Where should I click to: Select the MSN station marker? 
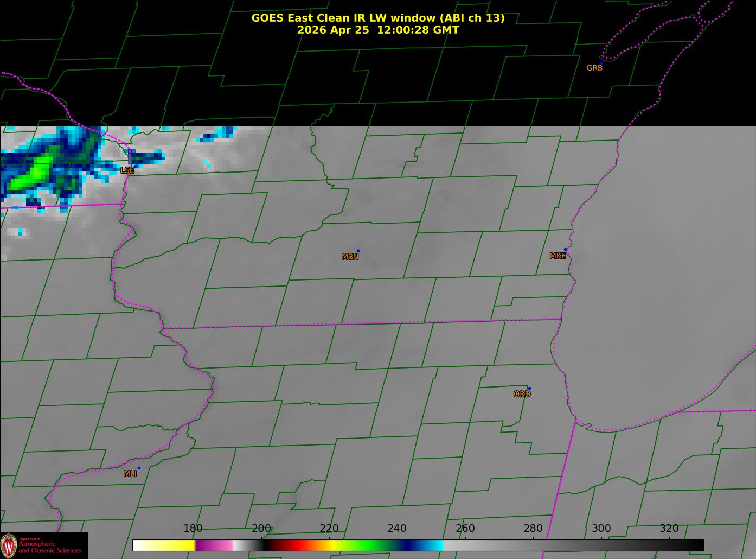tap(358, 251)
